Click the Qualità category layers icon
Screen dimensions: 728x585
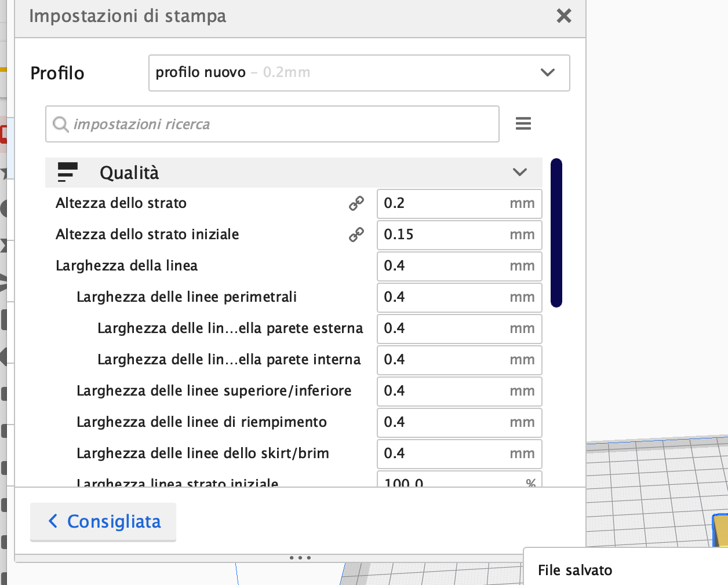(x=68, y=173)
